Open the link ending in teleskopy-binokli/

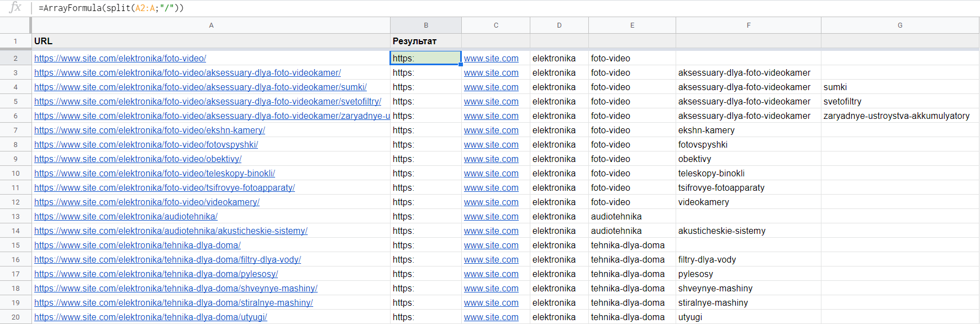click(x=155, y=173)
